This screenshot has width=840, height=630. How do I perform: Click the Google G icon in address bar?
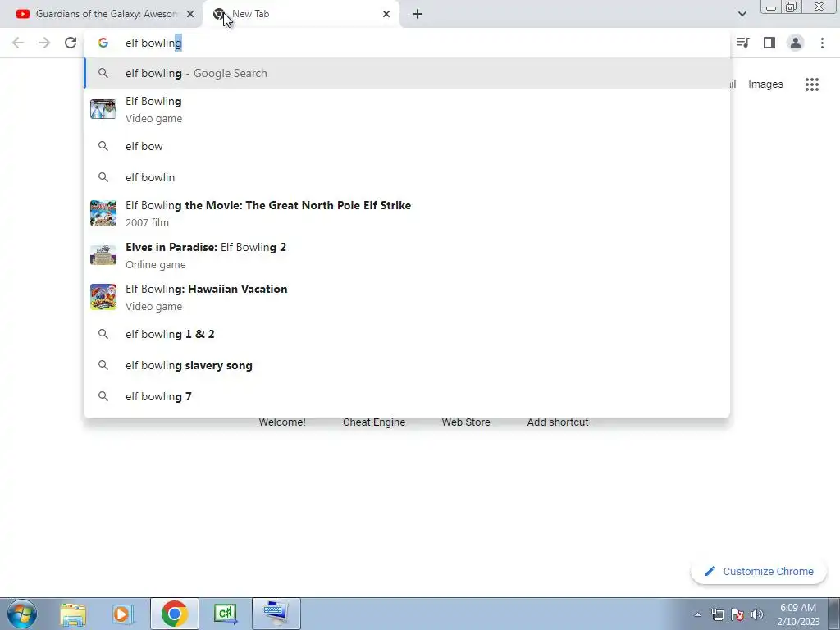click(103, 43)
